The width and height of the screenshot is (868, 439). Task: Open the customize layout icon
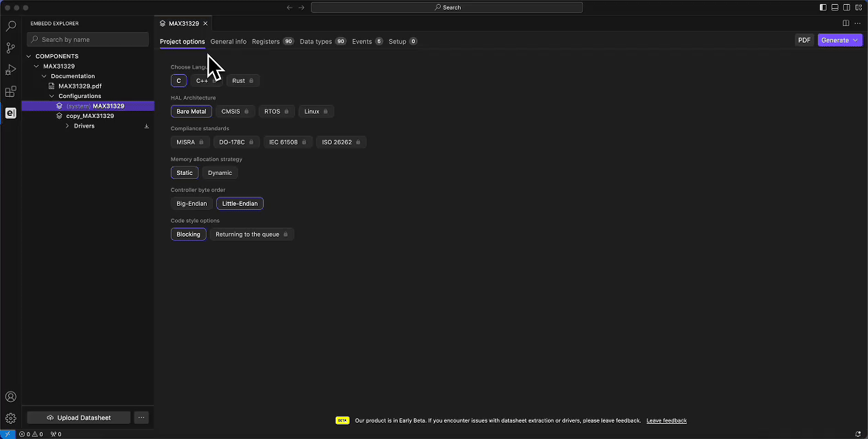[x=858, y=8]
